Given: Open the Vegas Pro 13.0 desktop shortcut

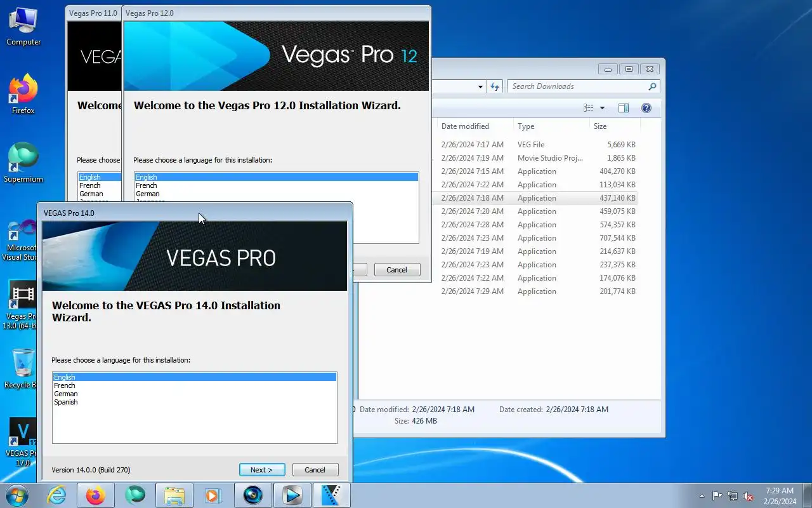Looking at the screenshot, I should [19, 305].
